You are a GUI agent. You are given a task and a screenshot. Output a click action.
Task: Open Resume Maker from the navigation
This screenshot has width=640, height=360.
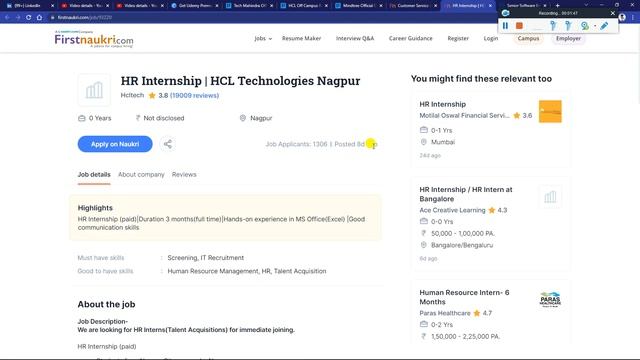(x=301, y=38)
